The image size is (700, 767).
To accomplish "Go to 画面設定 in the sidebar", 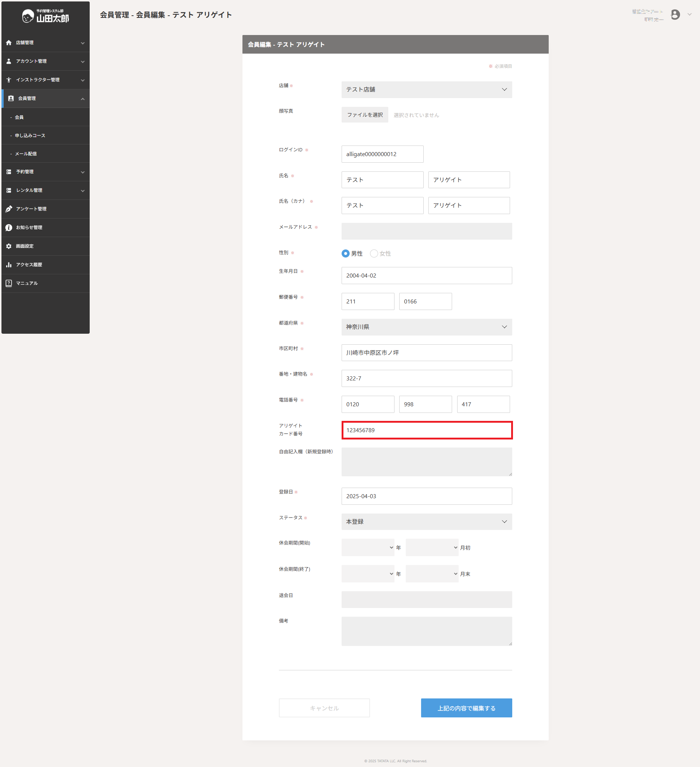I will pos(46,246).
